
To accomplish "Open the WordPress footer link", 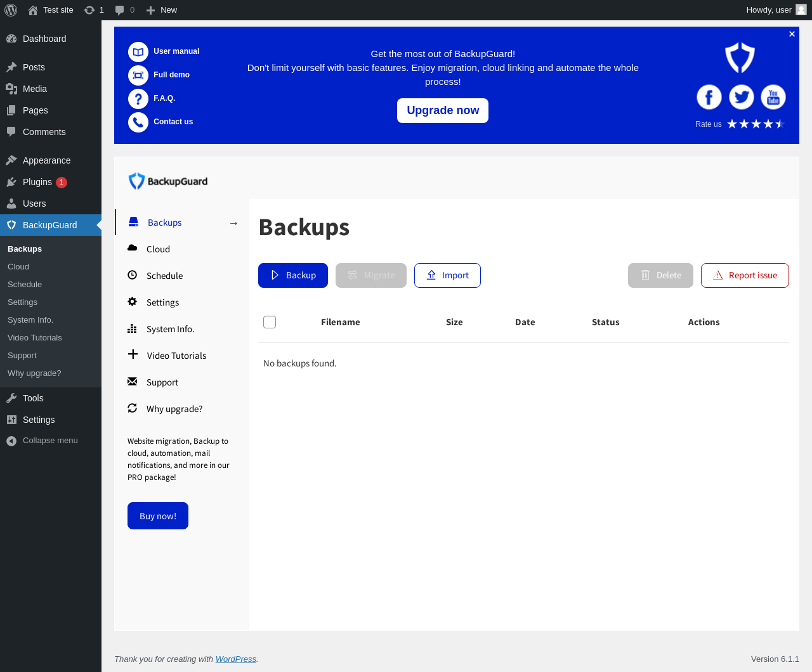I will [236, 659].
